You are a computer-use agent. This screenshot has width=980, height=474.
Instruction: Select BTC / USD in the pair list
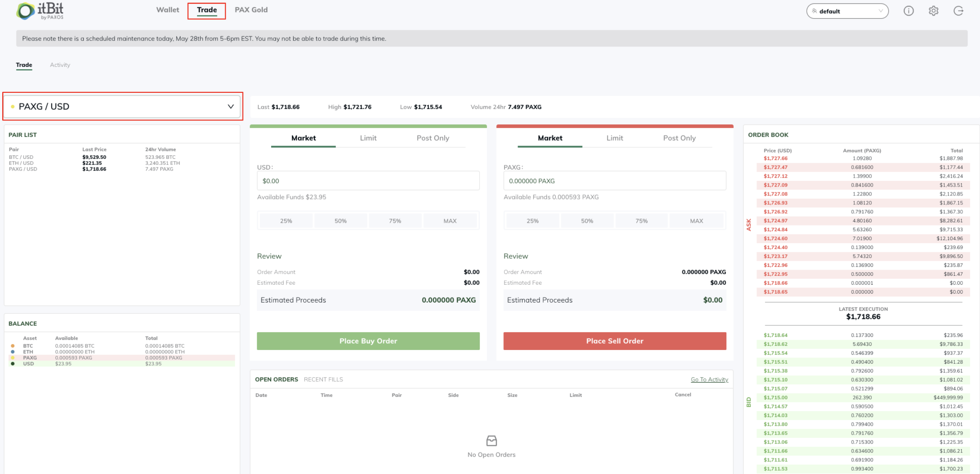point(21,157)
